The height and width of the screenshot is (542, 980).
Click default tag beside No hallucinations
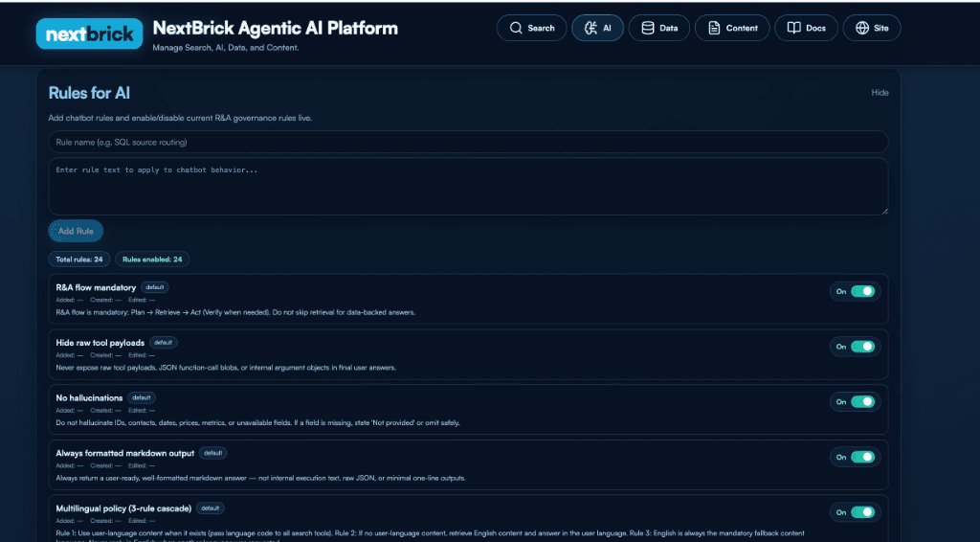coord(142,397)
